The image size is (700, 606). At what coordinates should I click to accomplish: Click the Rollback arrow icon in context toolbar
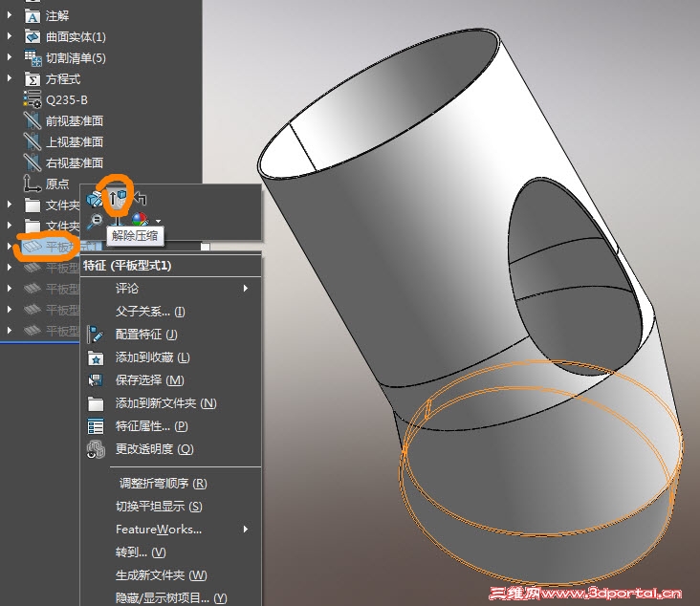(x=141, y=198)
